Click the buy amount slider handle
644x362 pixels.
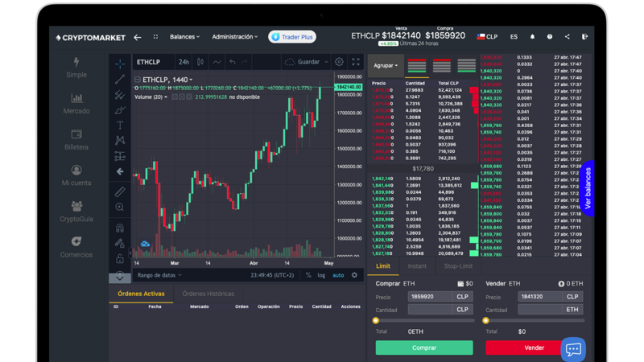click(376, 320)
